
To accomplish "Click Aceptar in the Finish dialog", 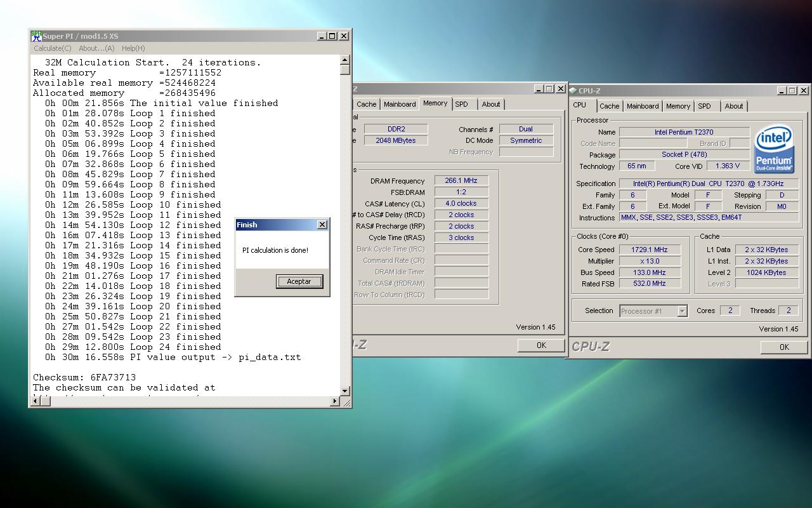I will click(299, 281).
